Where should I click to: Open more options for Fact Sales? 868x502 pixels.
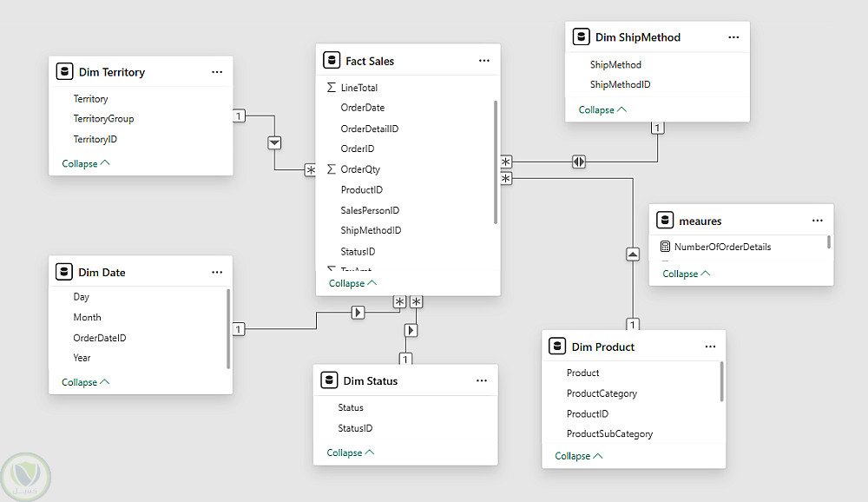click(x=484, y=61)
